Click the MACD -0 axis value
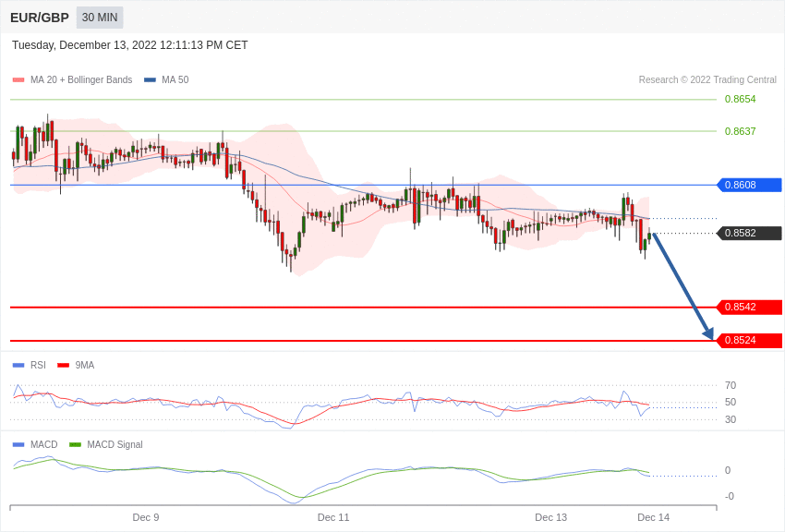 [x=730, y=496]
